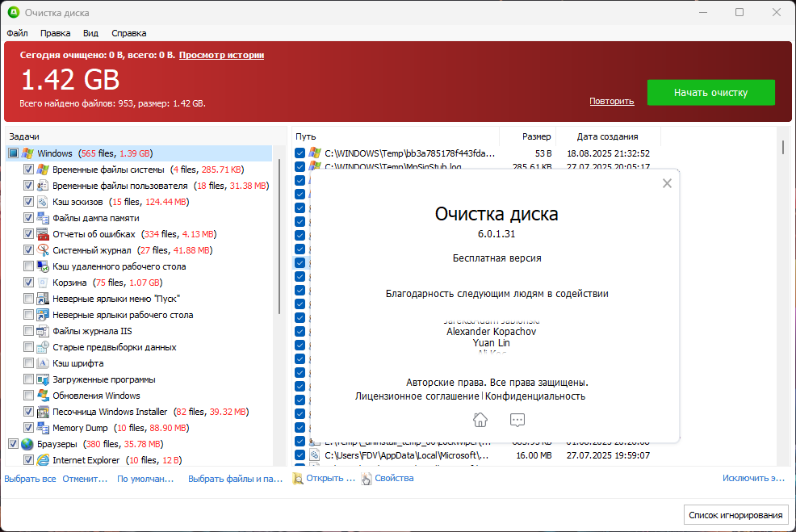Click the Файлы журнала IIS icon
This screenshot has width=796, height=532.
(x=43, y=331)
